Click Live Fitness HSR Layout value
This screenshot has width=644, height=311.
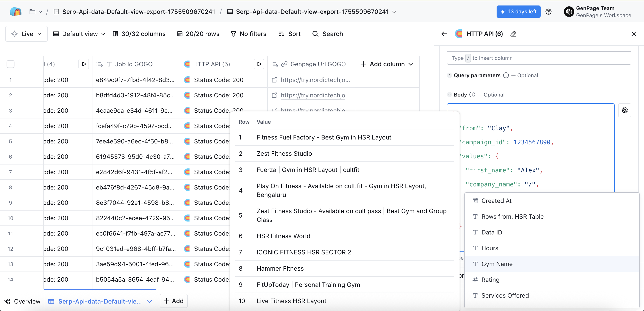click(291, 301)
